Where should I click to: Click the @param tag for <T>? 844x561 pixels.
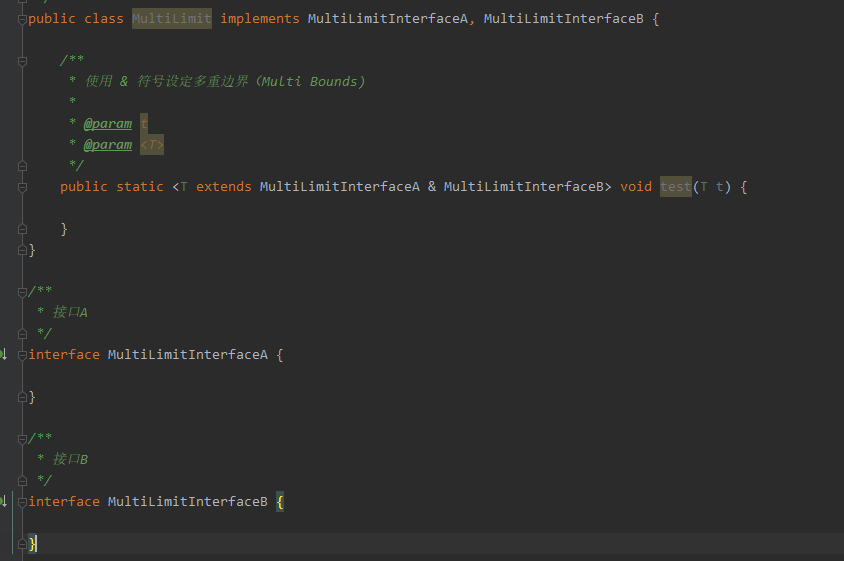108,145
